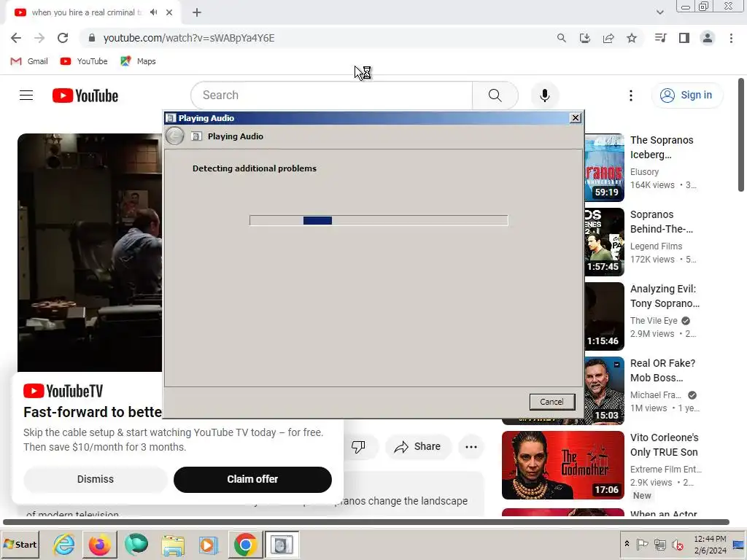Reload the YouTube page

coord(63,38)
